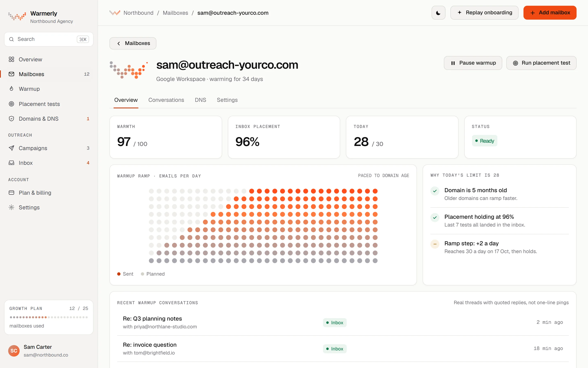Image resolution: width=588 pixels, height=368 pixels.
Task: Click the Plan & billing card icon
Action: click(x=11, y=193)
